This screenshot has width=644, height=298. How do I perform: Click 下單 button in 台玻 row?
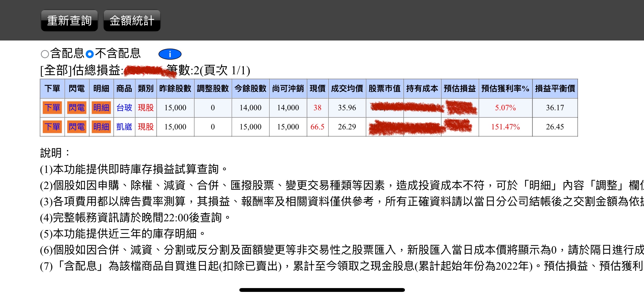pyautogui.click(x=52, y=108)
